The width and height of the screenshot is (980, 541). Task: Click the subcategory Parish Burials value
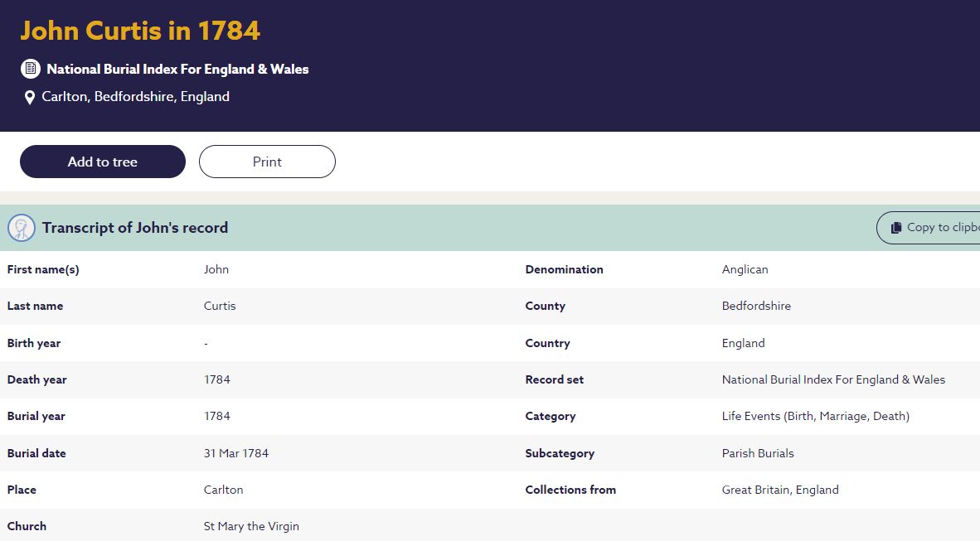pos(758,453)
